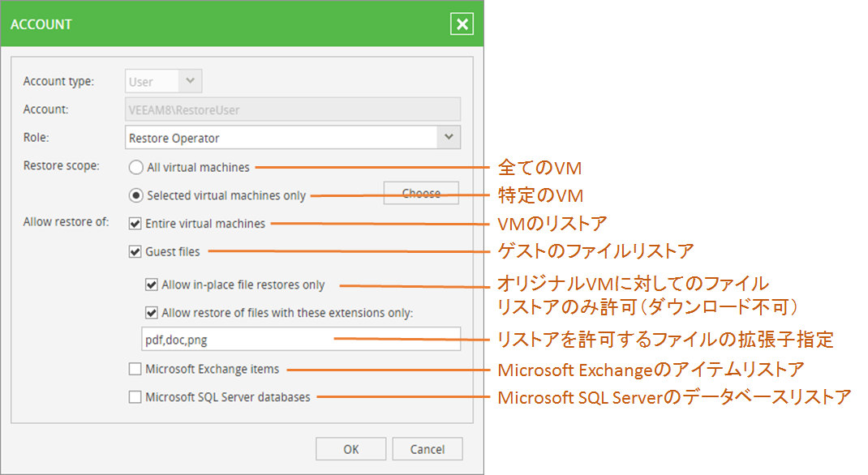The height and width of the screenshot is (475, 868).
Task: Enable Microsoft SQL Server databases checkbox
Action: [135, 397]
